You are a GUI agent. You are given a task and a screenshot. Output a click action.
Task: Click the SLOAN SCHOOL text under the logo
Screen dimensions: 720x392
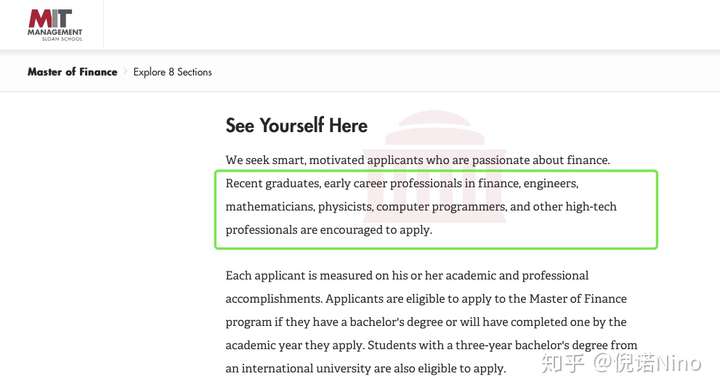coord(62,39)
